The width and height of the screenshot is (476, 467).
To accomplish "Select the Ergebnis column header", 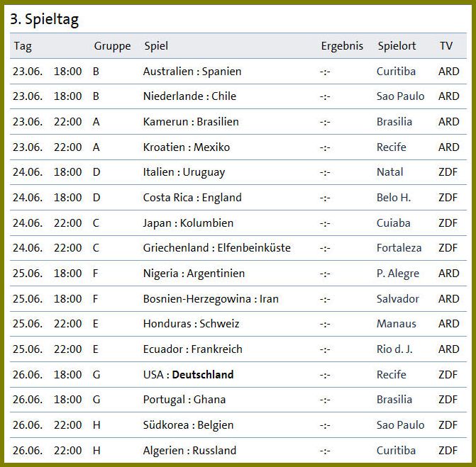I will [342, 46].
